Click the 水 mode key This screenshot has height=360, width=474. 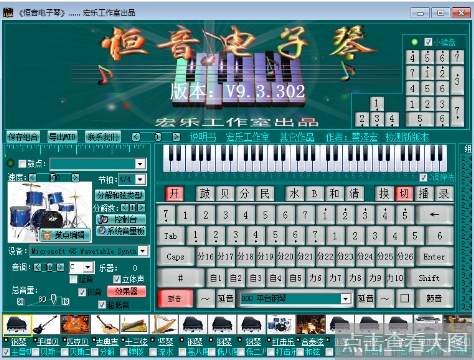(x=295, y=193)
